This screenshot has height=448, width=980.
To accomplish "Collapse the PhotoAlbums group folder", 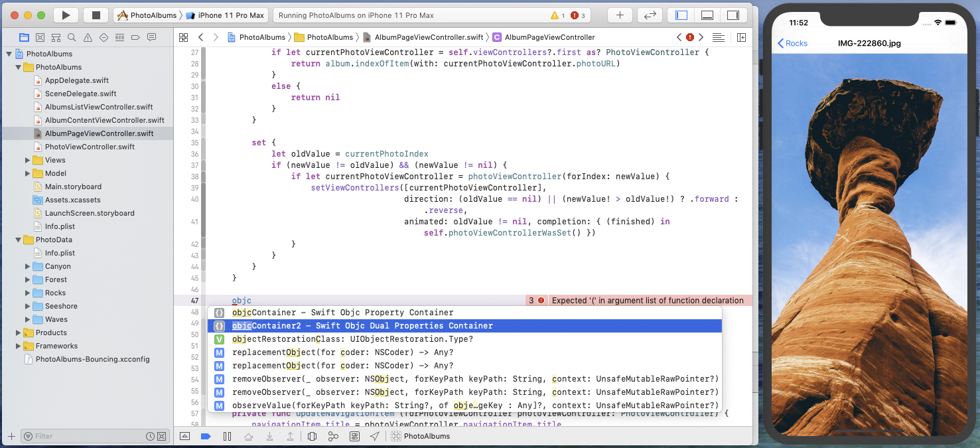I will pos(18,67).
